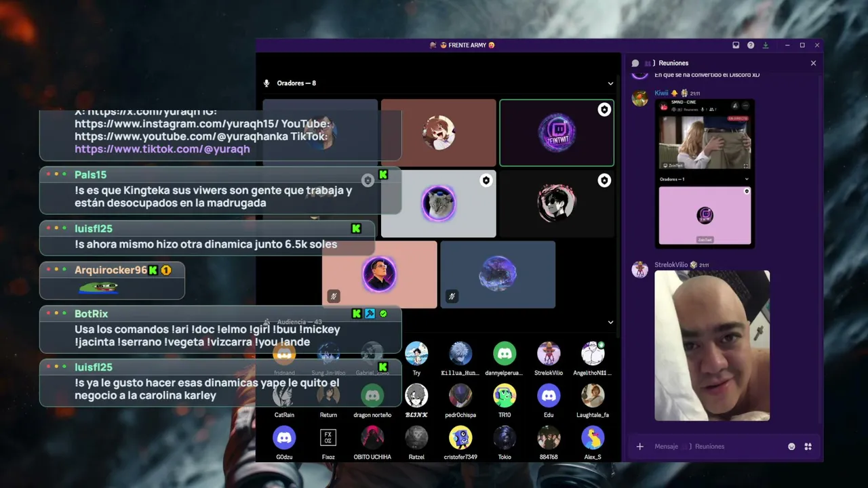Open StrelokVilio's shared photo in chat
The height and width of the screenshot is (488, 868).
(x=712, y=346)
